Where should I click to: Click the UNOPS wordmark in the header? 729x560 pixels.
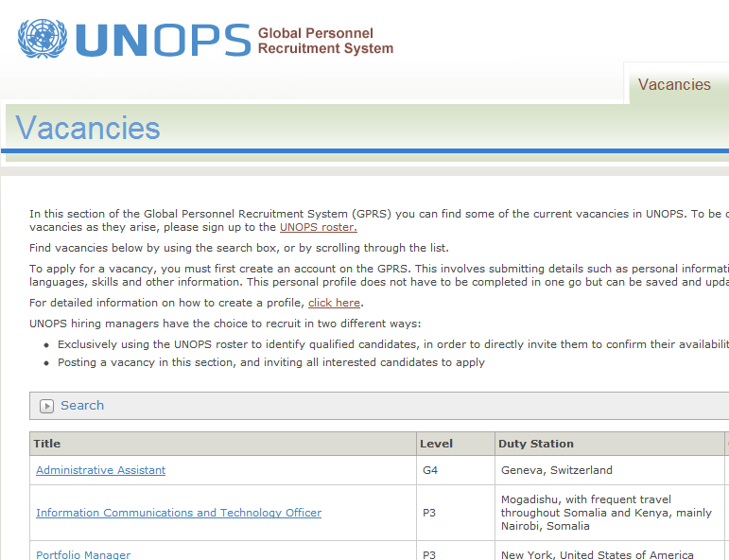point(163,40)
